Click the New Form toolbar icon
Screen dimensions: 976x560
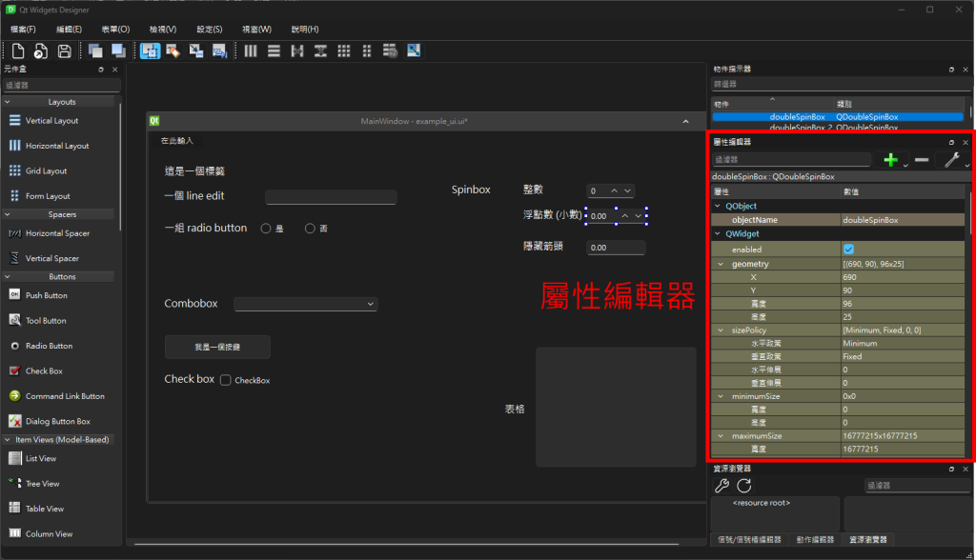click(18, 51)
